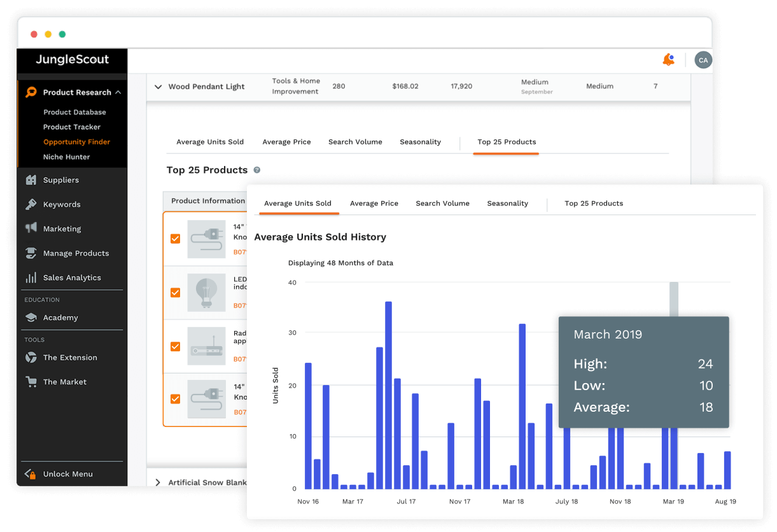Image resolution: width=777 pixels, height=532 pixels.
Task: Switch to the Average Price tab
Action: [x=374, y=203]
